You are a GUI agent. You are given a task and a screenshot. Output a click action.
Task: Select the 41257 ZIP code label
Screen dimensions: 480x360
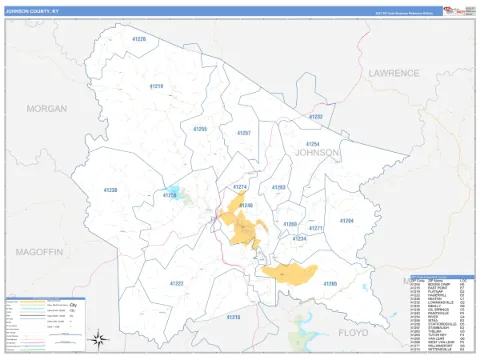pyautogui.click(x=244, y=133)
